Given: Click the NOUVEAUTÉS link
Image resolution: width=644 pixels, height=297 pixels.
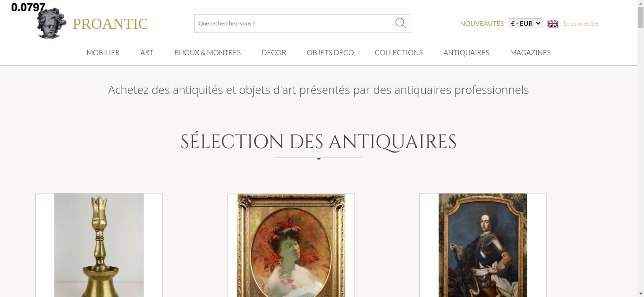Looking at the screenshot, I should coord(482,23).
